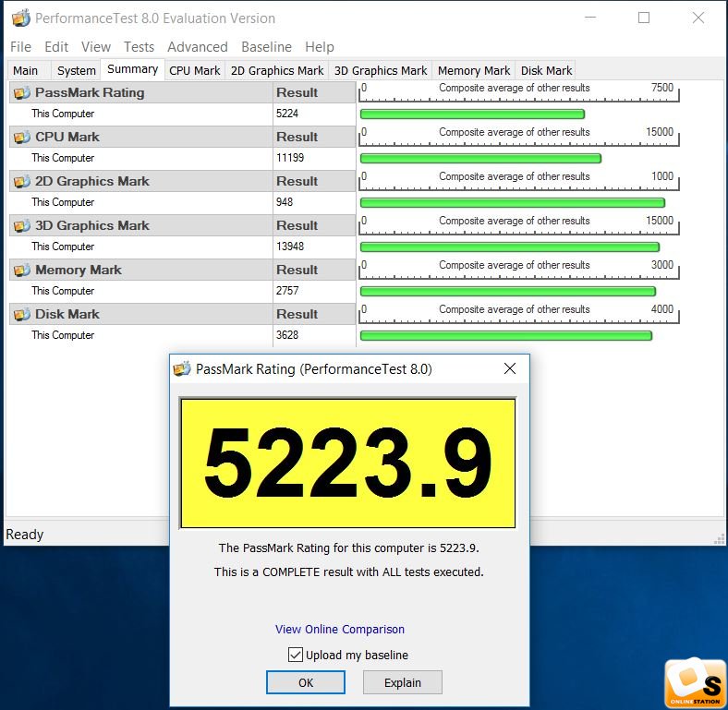Minimize the PerformanceTest window
Image resolution: width=728 pixels, height=710 pixels.
[590, 18]
